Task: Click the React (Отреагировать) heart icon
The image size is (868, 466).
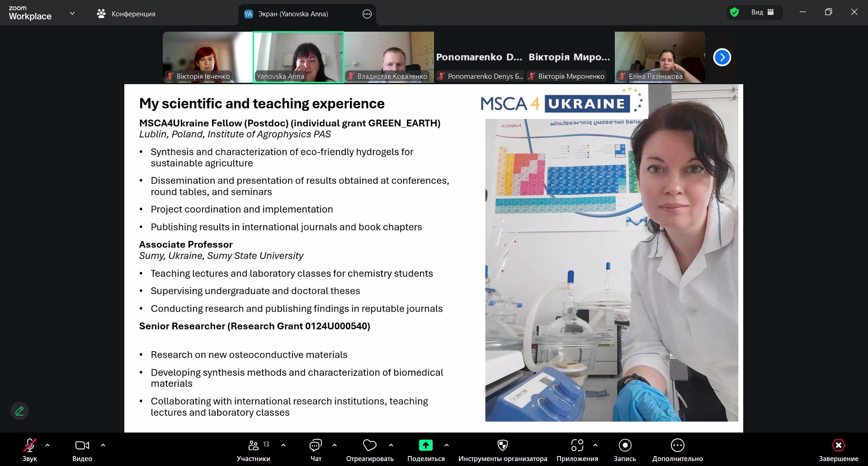Action: pos(369,446)
